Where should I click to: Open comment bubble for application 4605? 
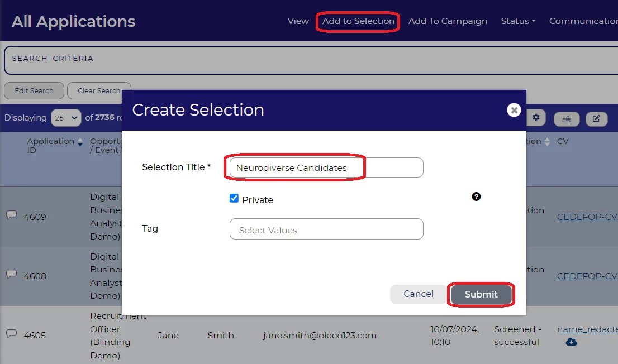pos(11,334)
